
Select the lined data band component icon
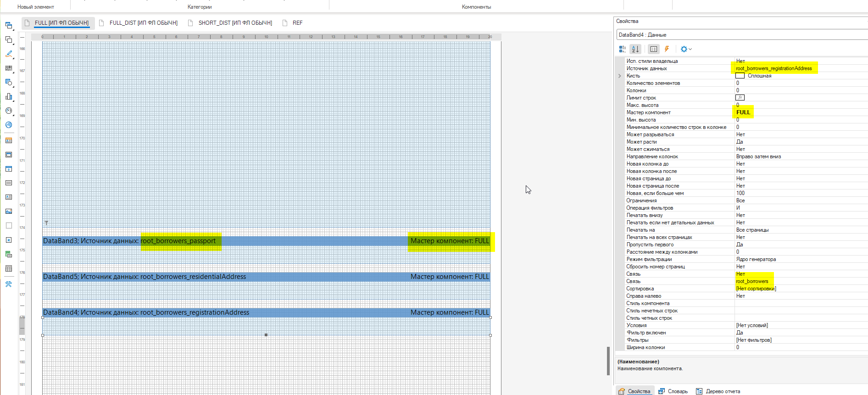pos(9,183)
